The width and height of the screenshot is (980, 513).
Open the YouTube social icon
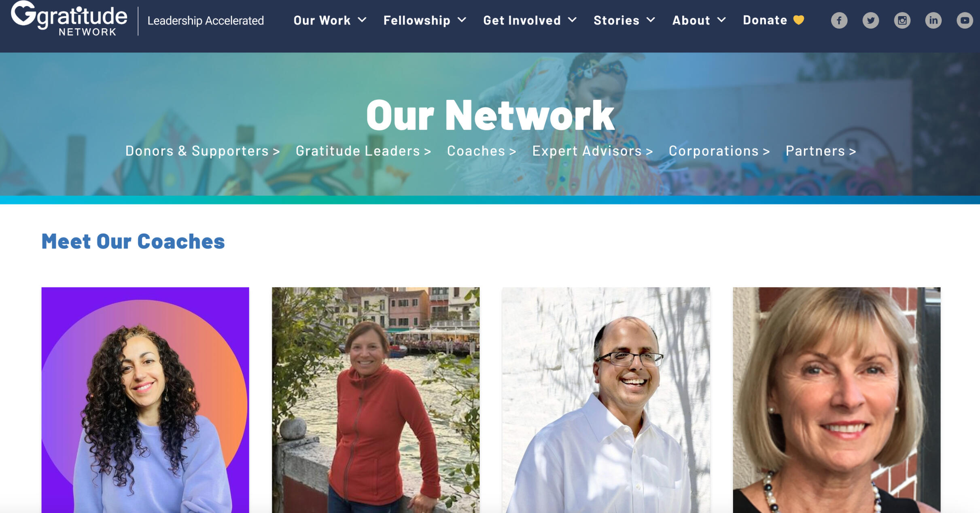pyautogui.click(x=965, y=20)
